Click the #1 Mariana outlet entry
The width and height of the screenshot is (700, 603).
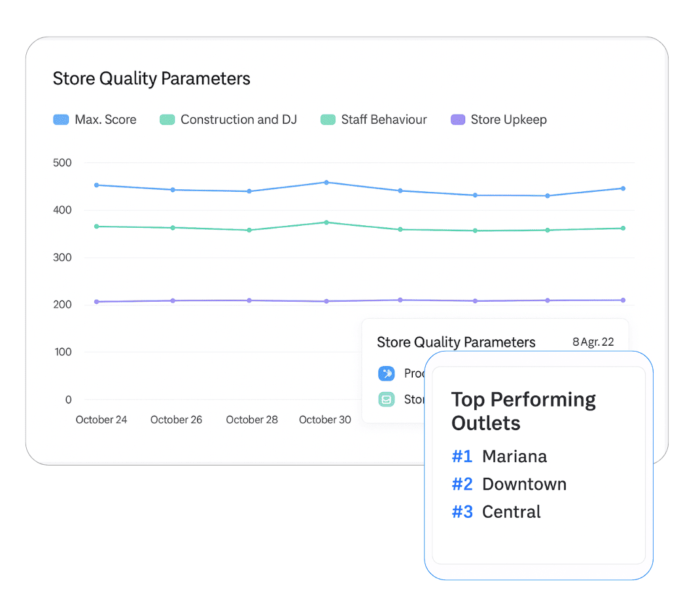(499, 456)
